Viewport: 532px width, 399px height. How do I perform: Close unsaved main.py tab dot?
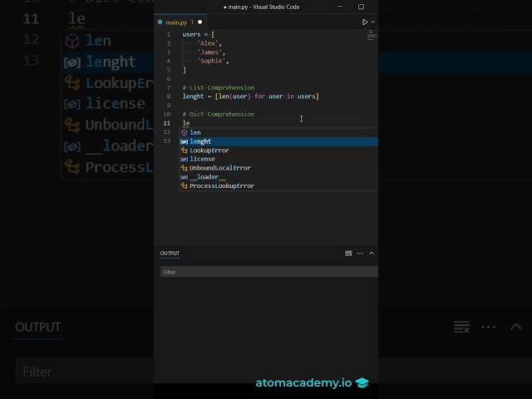(199, 22)
